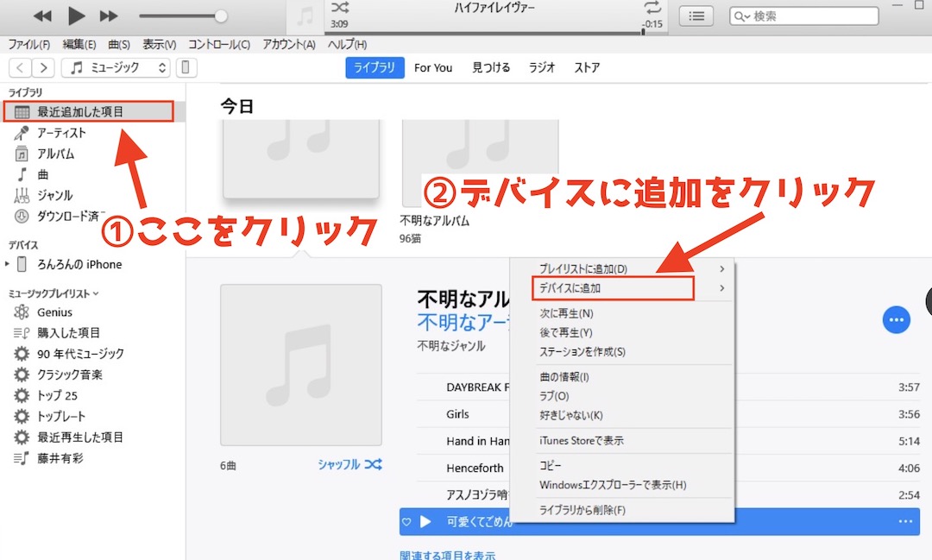Open the Up Next queue list icon

[x=696, y=16]
